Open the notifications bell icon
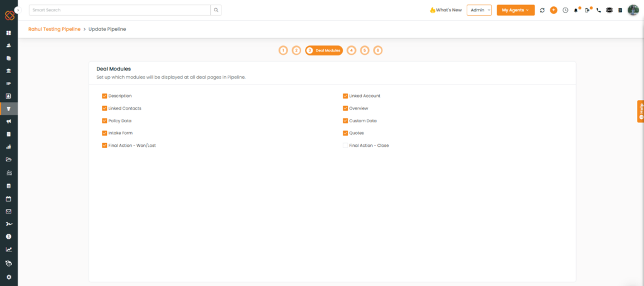 point(575,10)
